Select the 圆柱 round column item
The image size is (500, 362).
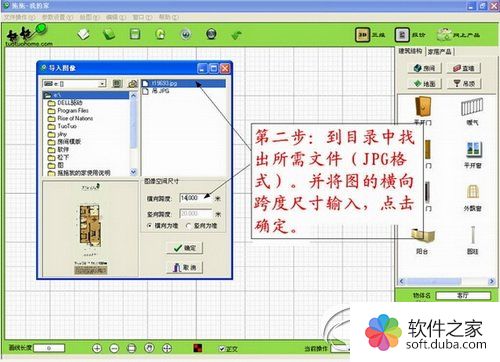tap(473, 240)
